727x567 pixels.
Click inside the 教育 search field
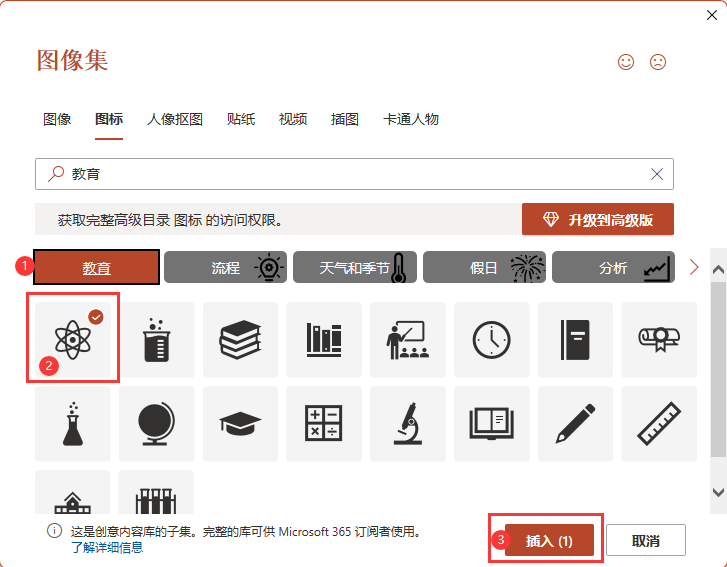click(354, 174)
